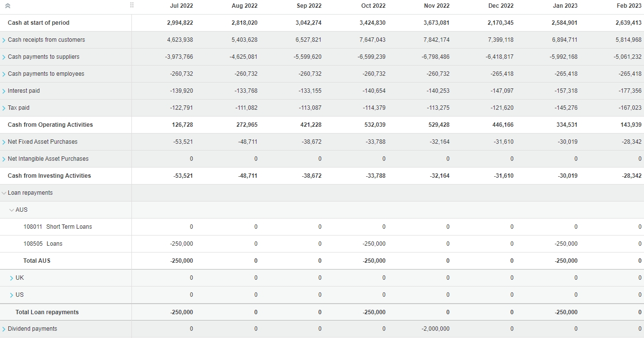644x338 pixels.
Task: Select the Nov 2022 column header
Action: point(436,6)
